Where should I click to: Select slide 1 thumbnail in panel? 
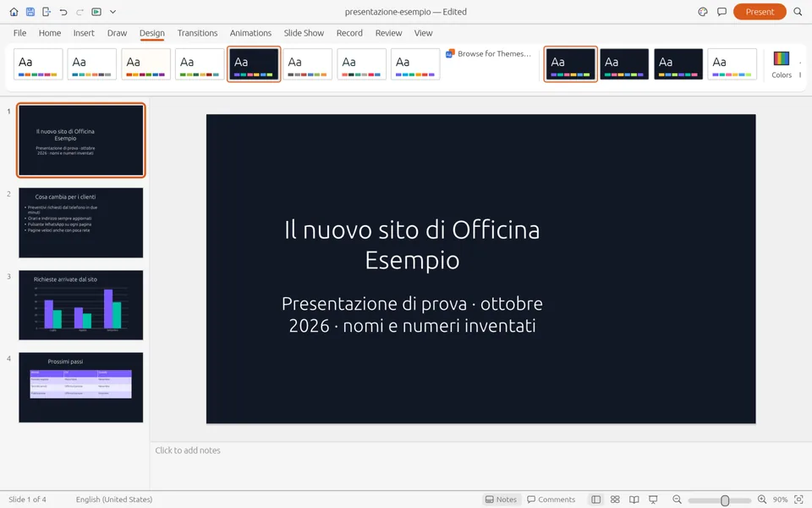[x=81, y=140]
